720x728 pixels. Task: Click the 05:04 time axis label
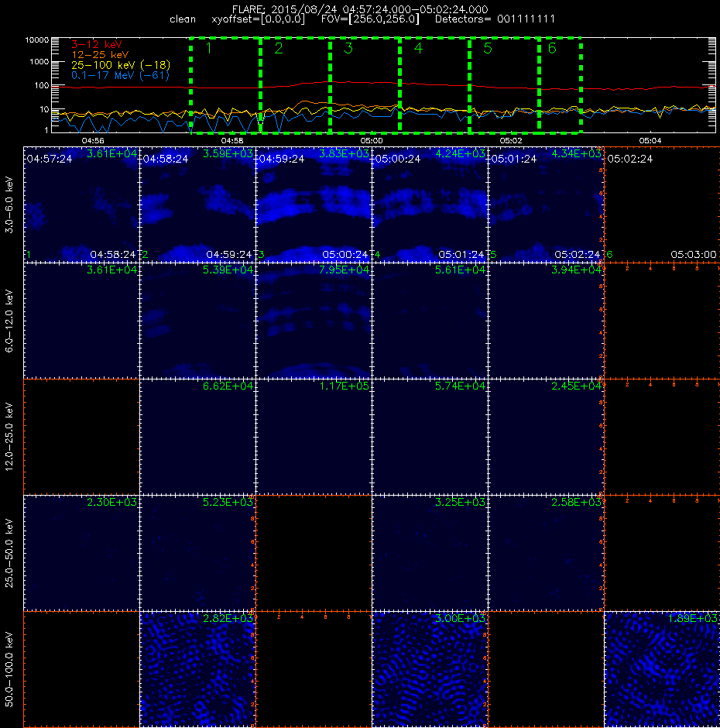click(650, 140)
